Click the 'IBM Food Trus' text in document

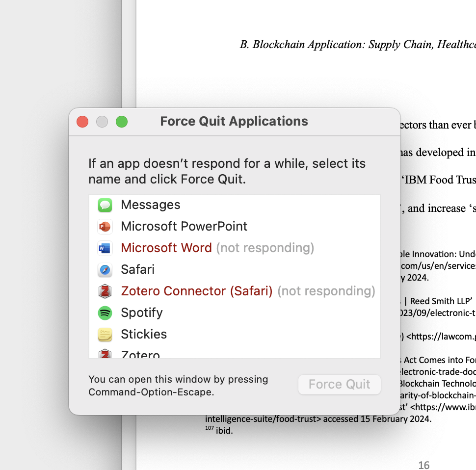[439, 180]
